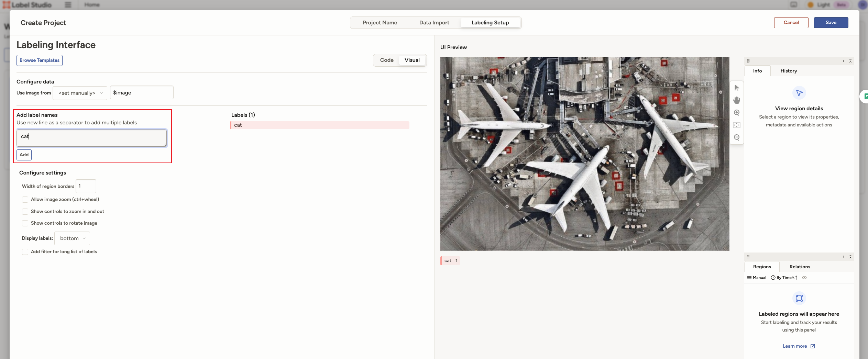Collapse the Info panel with chevron icon
The width and height of the screenshot is (868, 359).
pyautogui.click(x=843, y=61)
